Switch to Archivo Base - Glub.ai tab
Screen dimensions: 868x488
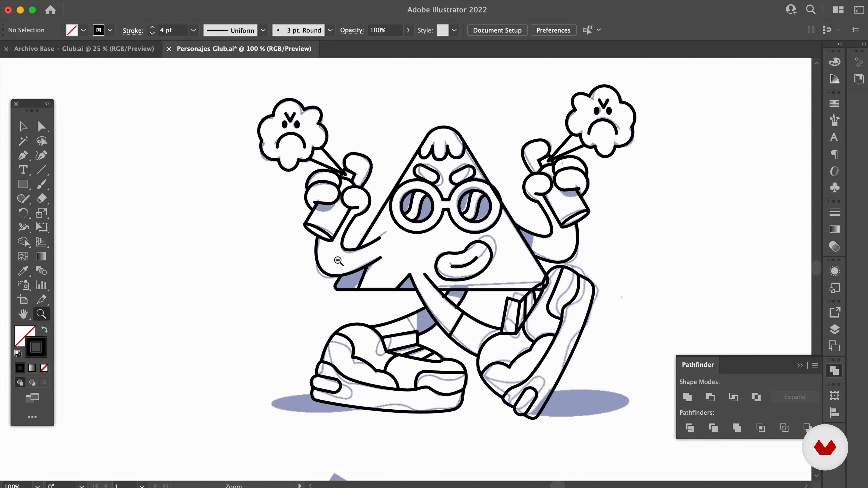pyautogui.click(x=84, y=49)
